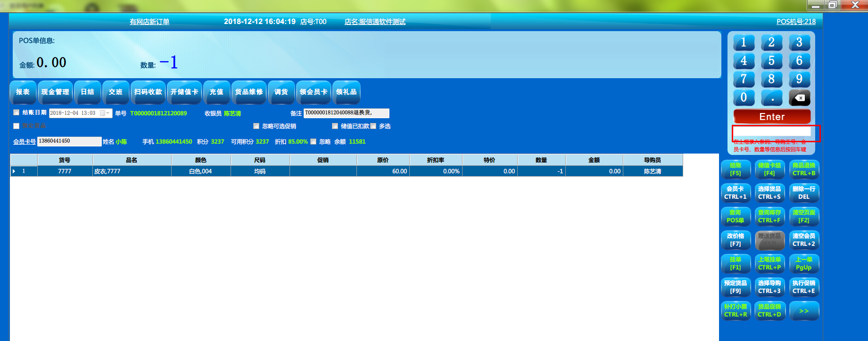Click 清空会员 CTRL+2 button

coord(804,240)
